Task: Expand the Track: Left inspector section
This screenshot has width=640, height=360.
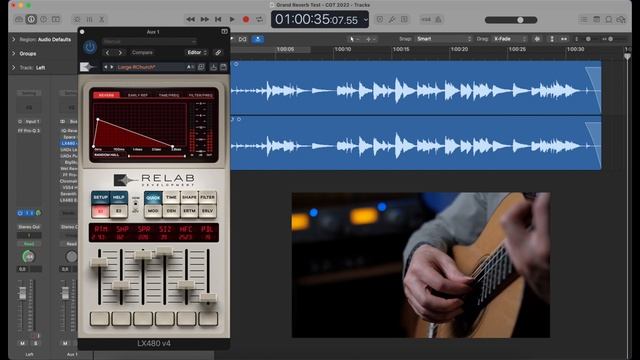Action: coord(13,67)
